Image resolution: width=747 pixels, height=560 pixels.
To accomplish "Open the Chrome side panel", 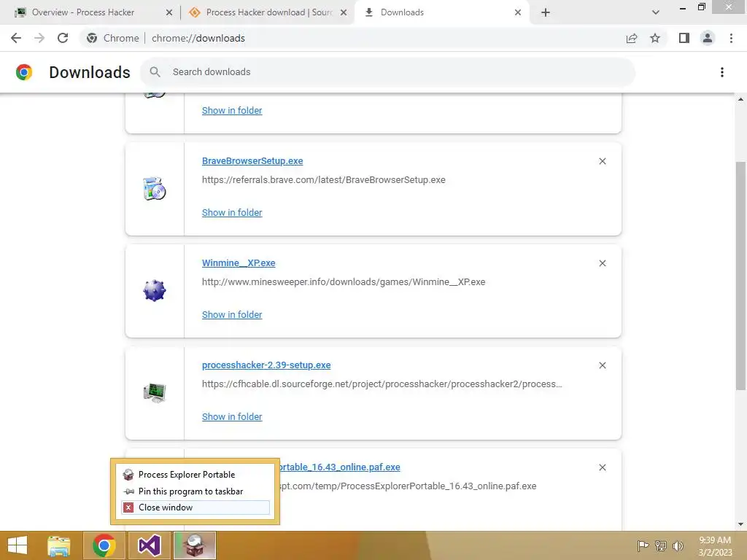I will tap(684, 38).
